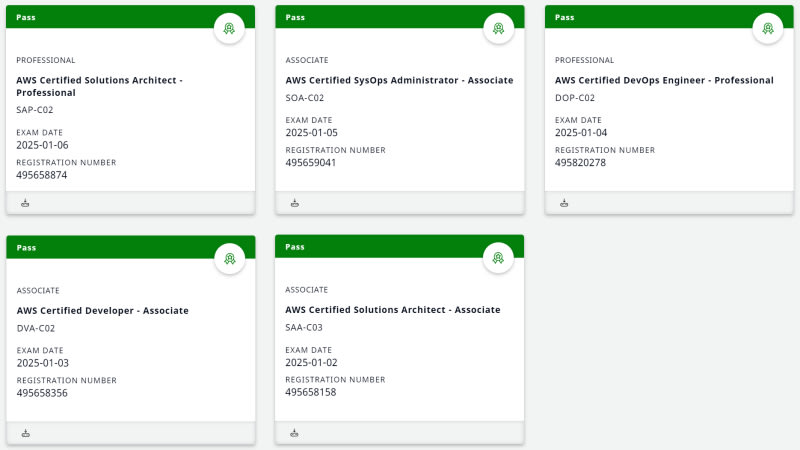
Task: Open AWS Certified Developer - Associate title
Action: pyautogui.click(x=102, y=310)
